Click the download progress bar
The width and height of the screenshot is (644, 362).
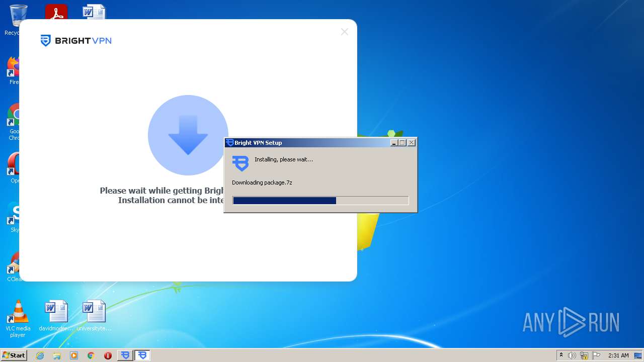320,201
